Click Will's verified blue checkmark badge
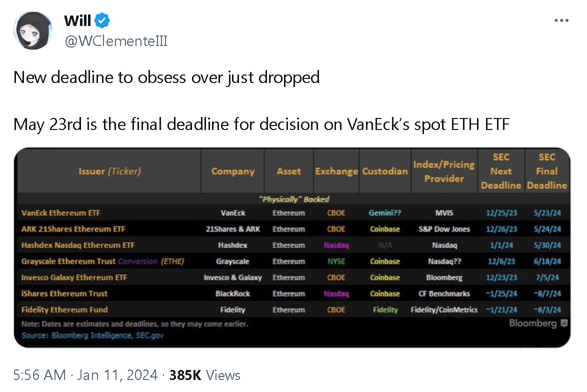587x392 pixels. pos(101,20)
